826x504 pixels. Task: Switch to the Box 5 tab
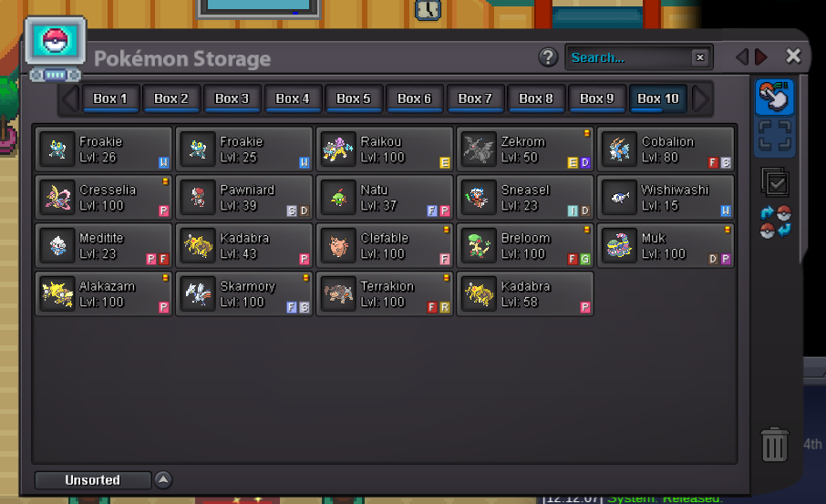(x=354, y=98)
